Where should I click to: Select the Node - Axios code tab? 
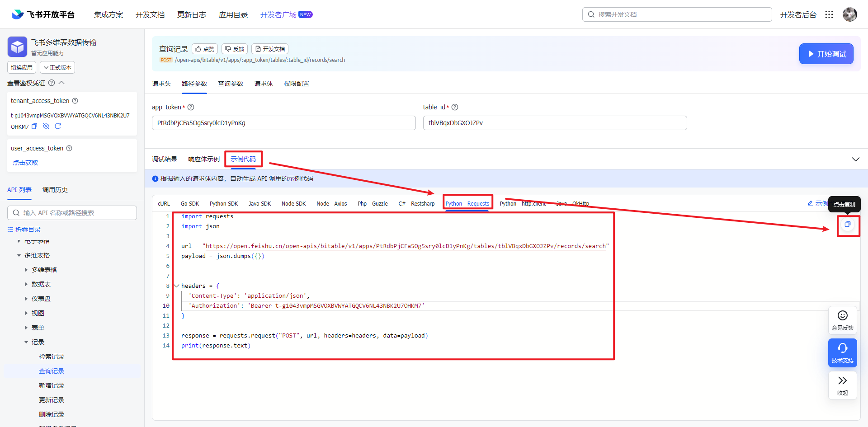pyautogui.click(x=332, y=204)
